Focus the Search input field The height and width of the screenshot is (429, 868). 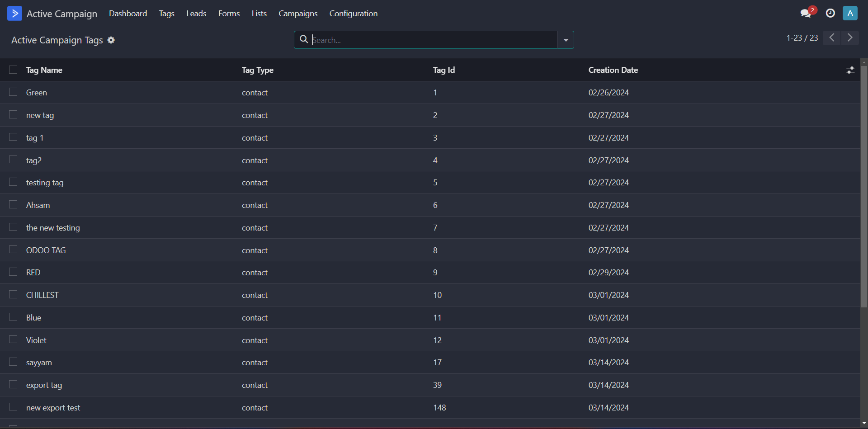434,40
